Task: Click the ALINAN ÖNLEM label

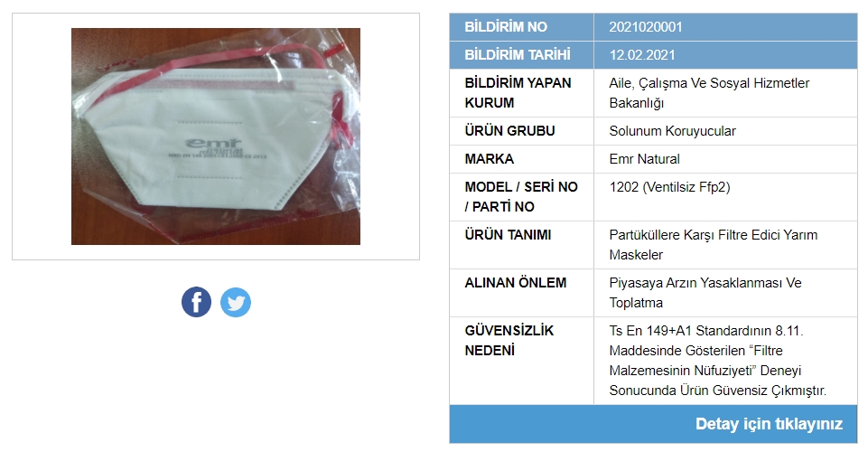Action: pos(516,282)
